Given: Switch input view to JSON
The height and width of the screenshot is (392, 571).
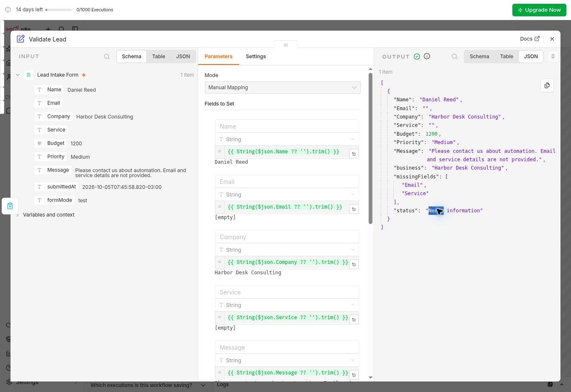Looking at the screenshot, I should point(183,57).
